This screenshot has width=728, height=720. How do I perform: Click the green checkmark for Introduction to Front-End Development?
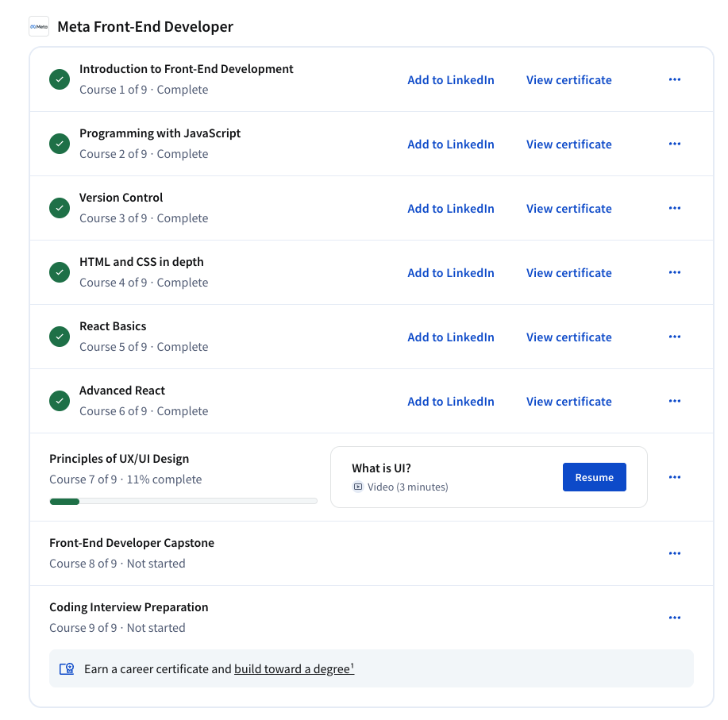coord(59,79)
